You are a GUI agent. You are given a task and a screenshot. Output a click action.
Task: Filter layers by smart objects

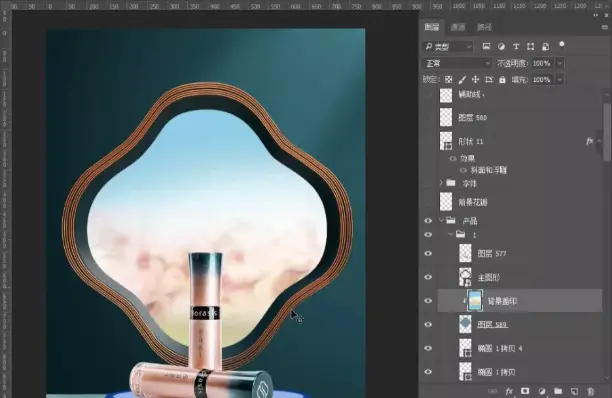(x=545, y=47)
